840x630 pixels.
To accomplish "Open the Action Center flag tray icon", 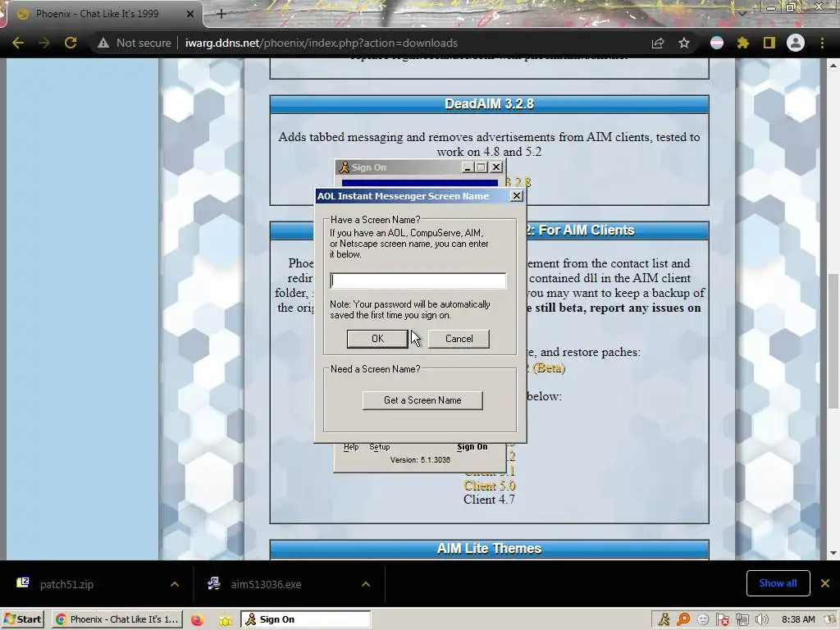I will (722, 619).
